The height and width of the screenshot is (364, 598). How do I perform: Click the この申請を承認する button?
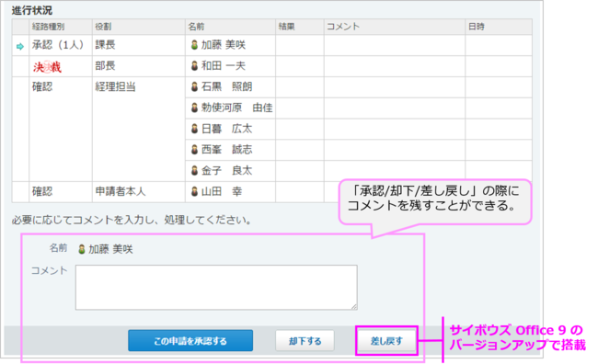[x=190, y=340]
